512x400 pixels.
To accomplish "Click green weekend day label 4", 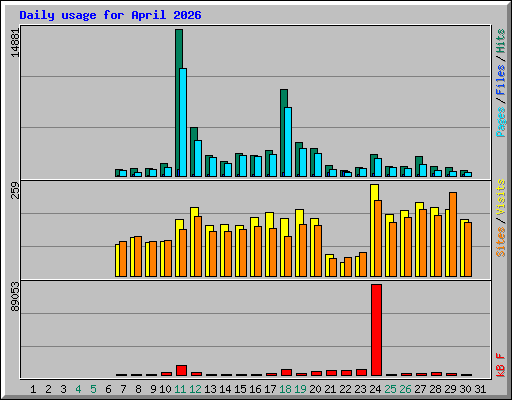I will click(x=78, y=389).
